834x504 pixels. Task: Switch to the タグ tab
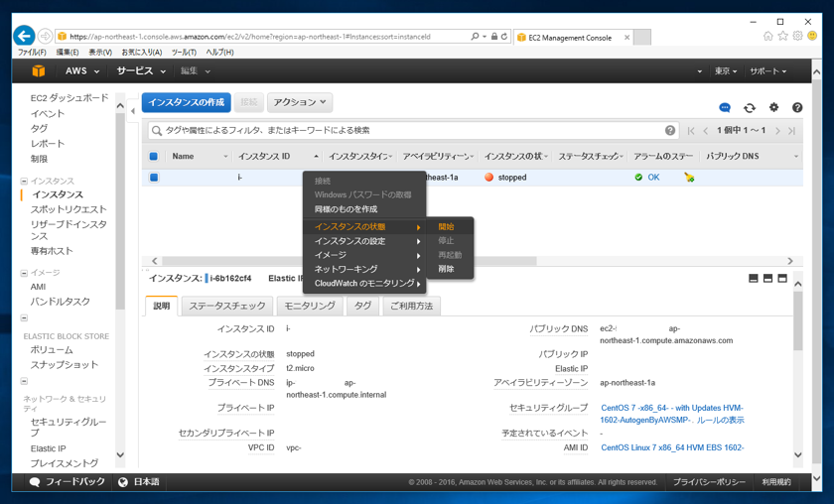[x=362, y=306]
